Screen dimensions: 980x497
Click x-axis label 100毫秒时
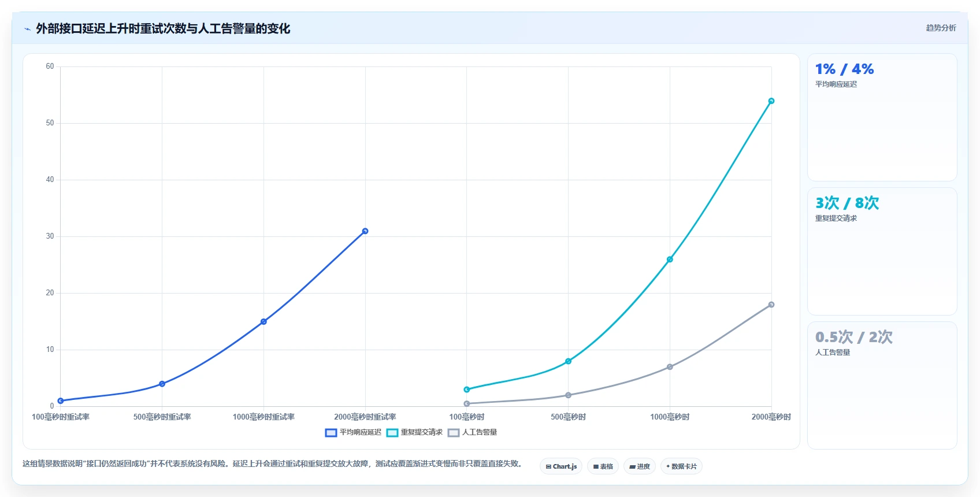click(x=467, y=417)
